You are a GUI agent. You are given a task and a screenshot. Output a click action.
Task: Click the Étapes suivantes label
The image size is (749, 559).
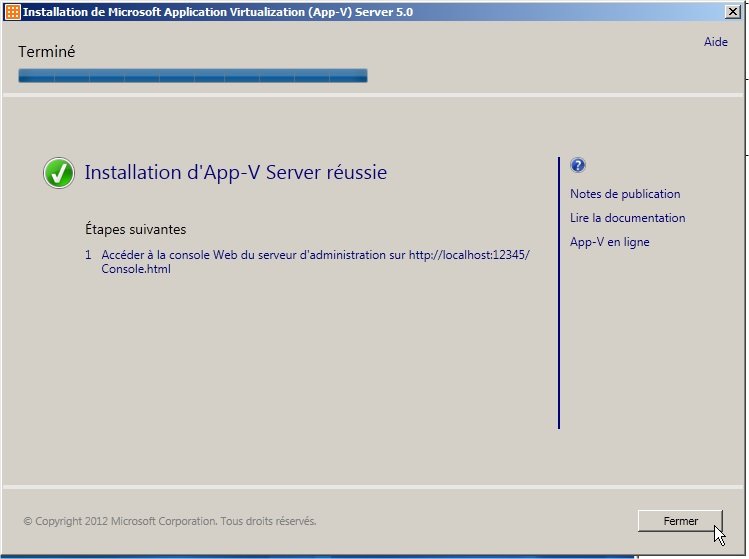point(135,230)
